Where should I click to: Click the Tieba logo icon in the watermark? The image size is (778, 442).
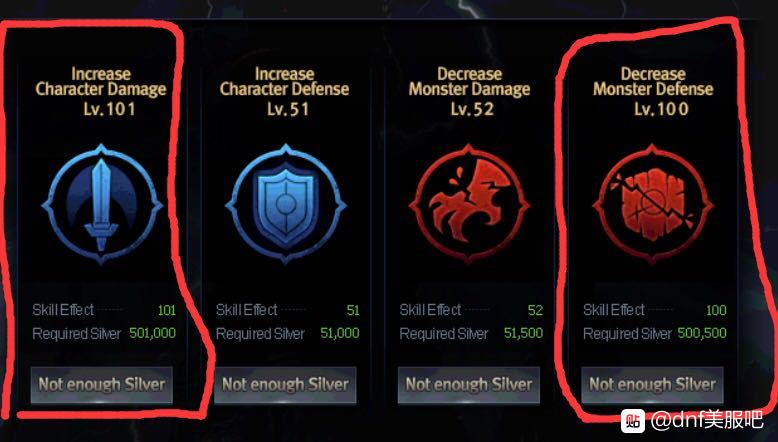[x=633, y=421]
